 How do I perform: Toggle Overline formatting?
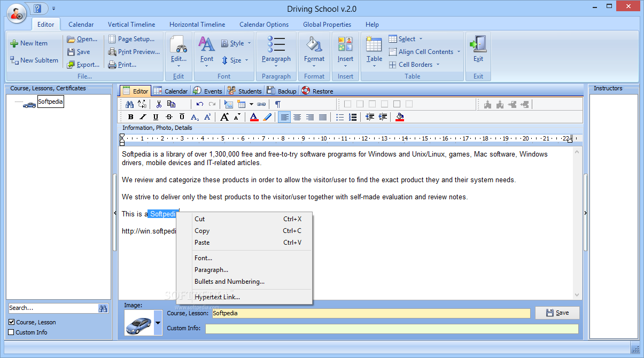(182, 117)
